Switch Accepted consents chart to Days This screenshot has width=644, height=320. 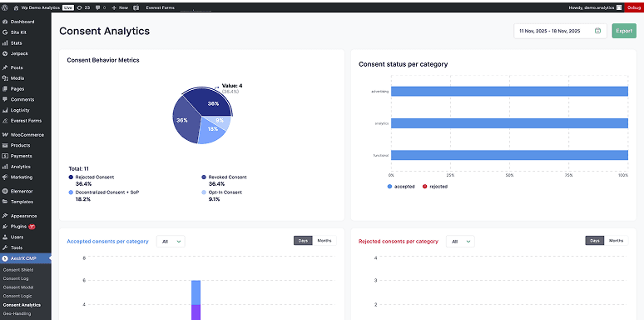coord(303,241)
